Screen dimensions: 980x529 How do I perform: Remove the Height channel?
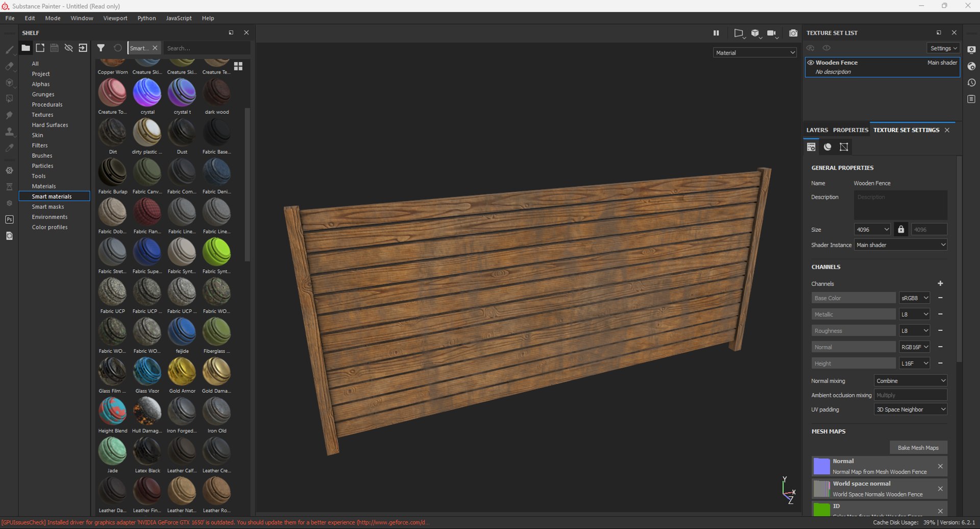click(x=940, y=364)
